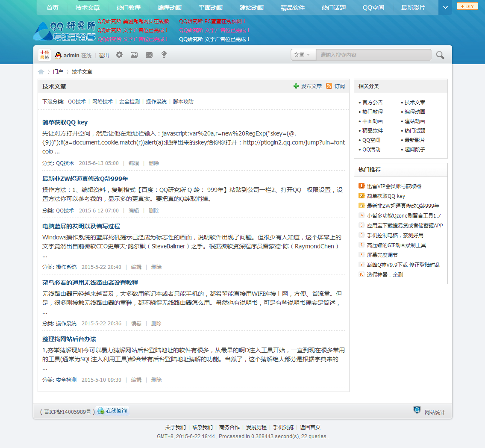Click the RSS subscribe icon
485x448 pixels.
coord(329,86)
